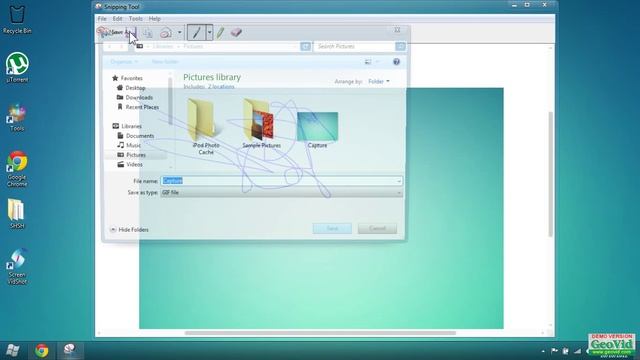This screenshot has height=360, width=640.
Task: Open the uTorrent desktop icon
Action: tap(17, 68)
